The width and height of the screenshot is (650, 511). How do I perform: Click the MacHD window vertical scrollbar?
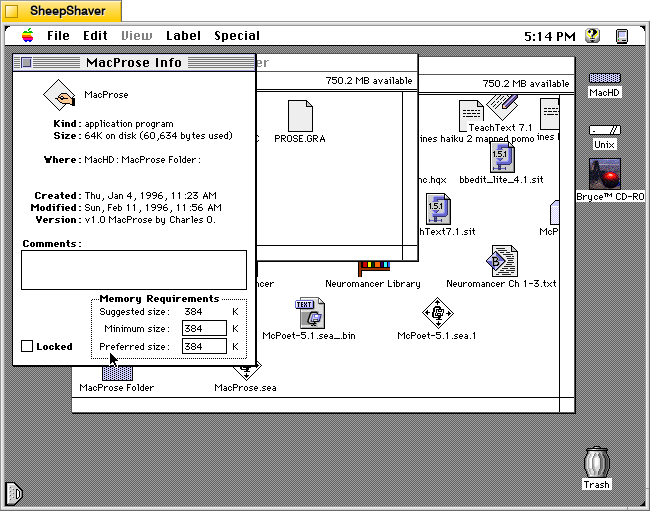(567, 246)
